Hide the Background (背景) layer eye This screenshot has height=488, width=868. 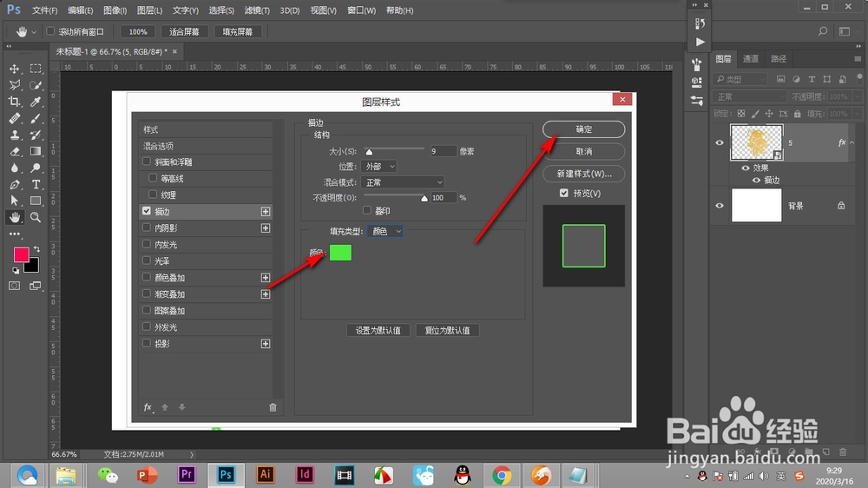[x=719, y=206]
